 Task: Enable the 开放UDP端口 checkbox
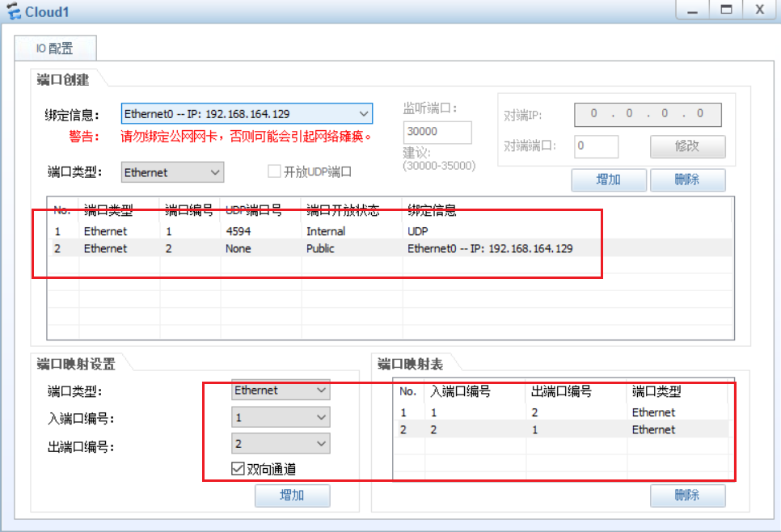coord(274,172)
